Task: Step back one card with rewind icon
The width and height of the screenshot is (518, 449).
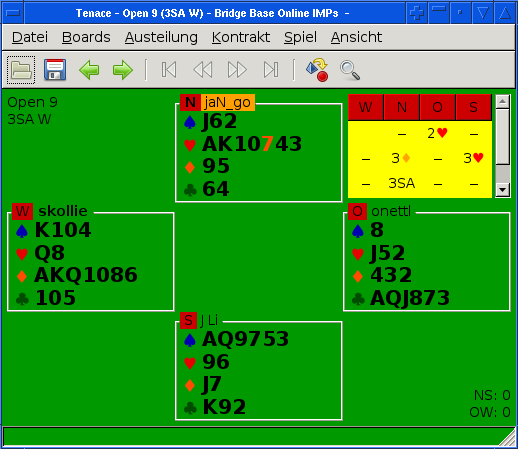Action: click(203, 70)
